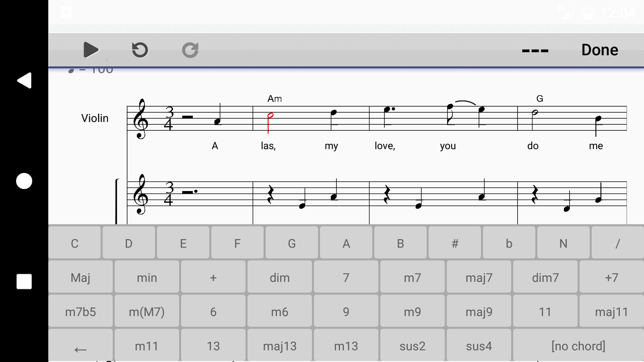Screen dimensions: 644x362
Task: Choose the min chord quality
Action: click(147, 277)
